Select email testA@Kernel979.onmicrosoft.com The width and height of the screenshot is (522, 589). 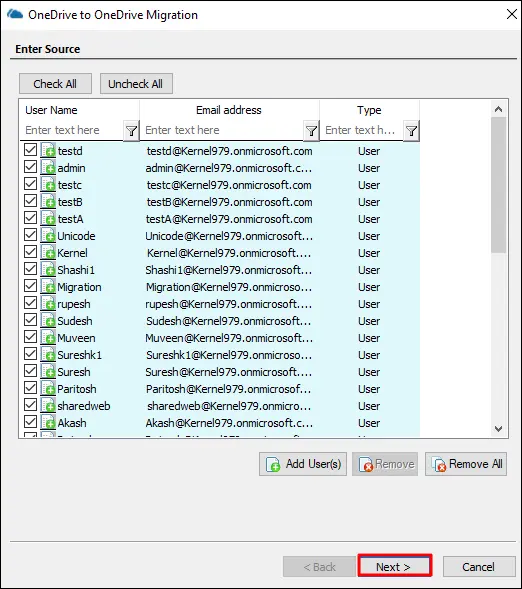click(x=229, y=219)
